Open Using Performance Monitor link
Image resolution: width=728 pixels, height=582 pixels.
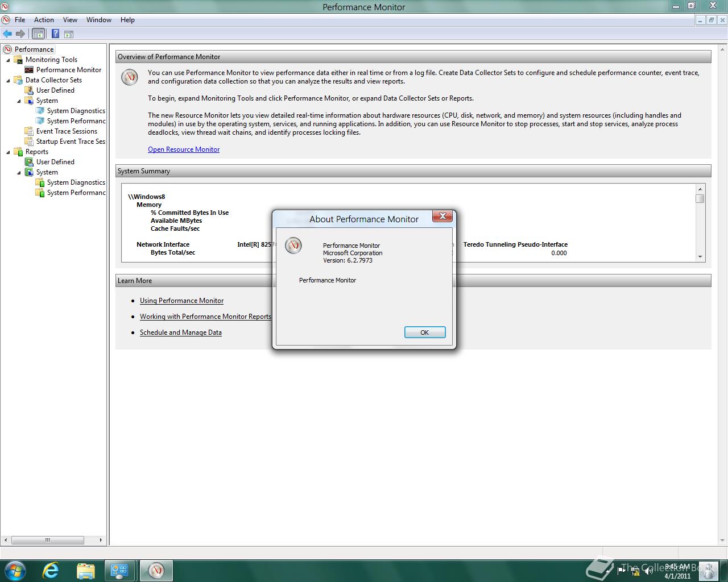click(181, 301)
